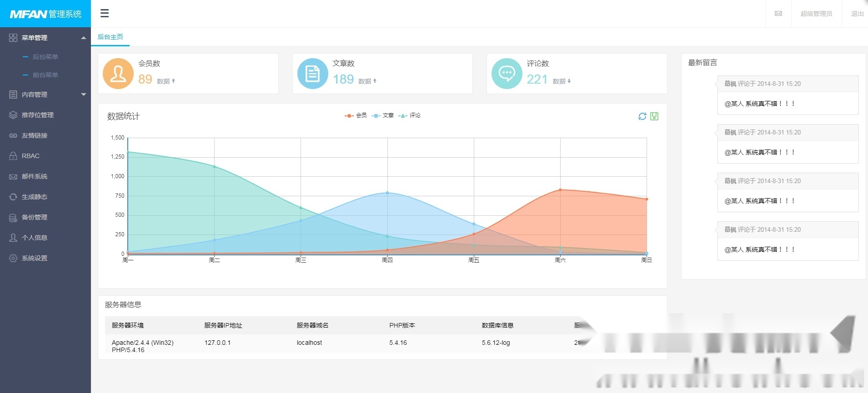Screen dimensions: 868x393
Task: Click the save chart image icon
Action: coord(654,116)
